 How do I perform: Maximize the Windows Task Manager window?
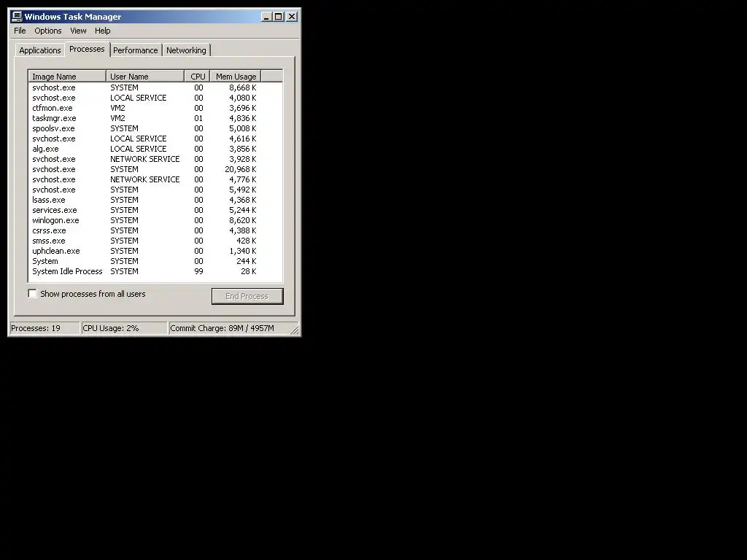pos(278,17)
